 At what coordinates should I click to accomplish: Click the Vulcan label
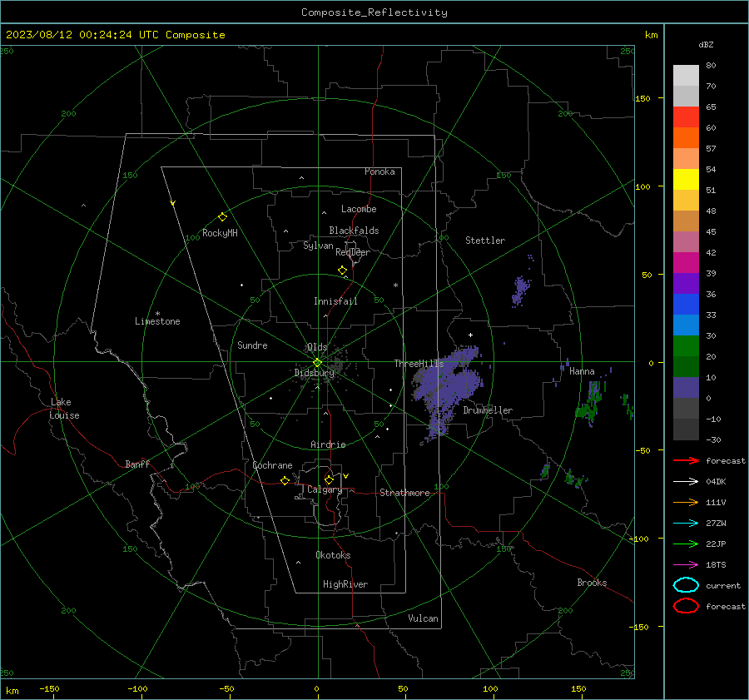tap(424, 618)
